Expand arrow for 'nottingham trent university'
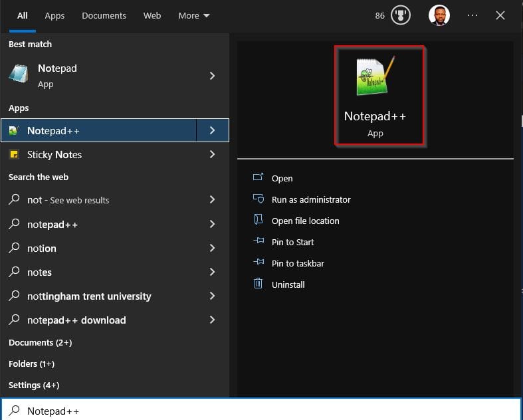 coord(212,296)
